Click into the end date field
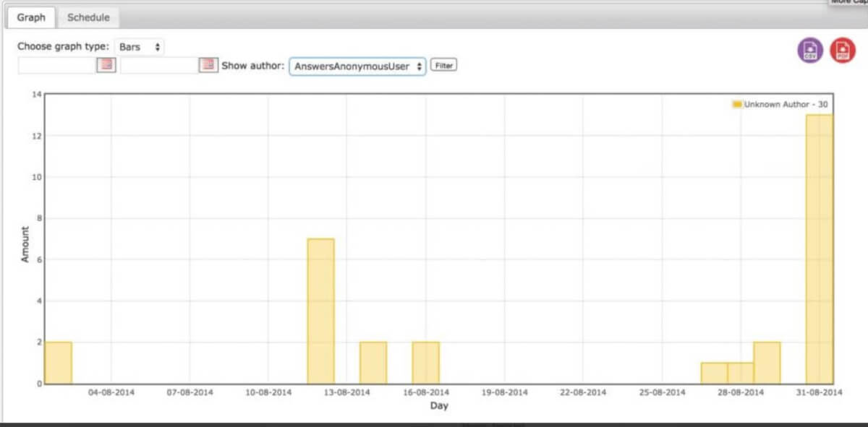The width and height of the screenshot is (868, 427). click(x=159, y=66)
